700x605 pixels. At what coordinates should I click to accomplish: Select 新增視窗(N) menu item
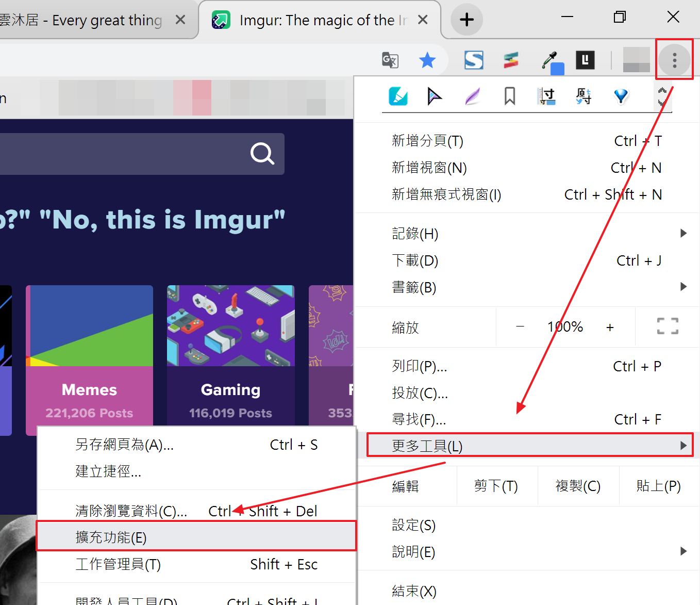(527, 168)
